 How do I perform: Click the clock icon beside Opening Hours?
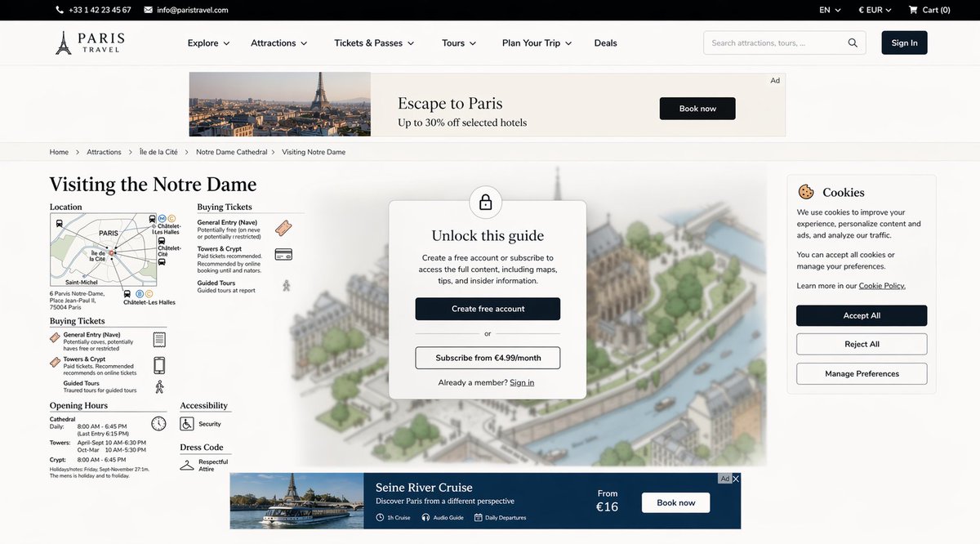[158, 423]
